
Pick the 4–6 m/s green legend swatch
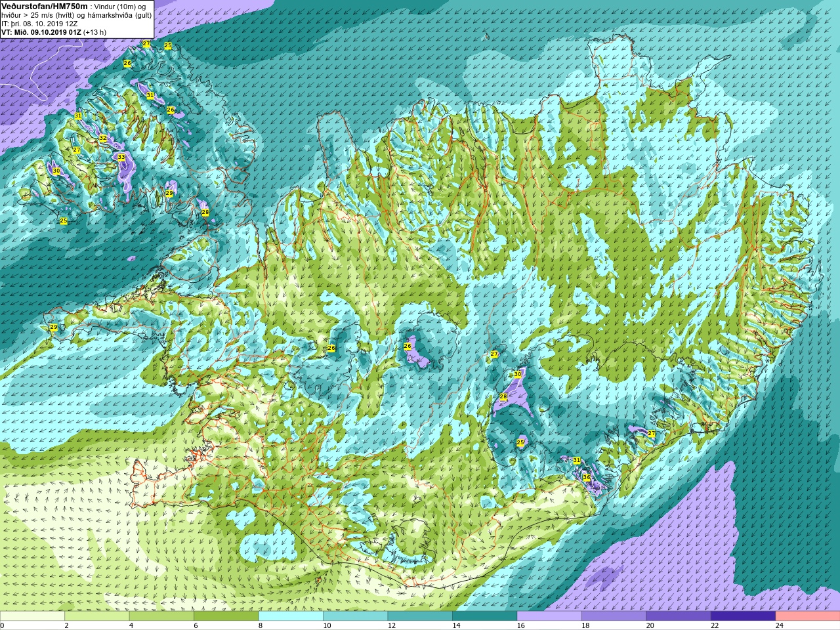point(161,616)
